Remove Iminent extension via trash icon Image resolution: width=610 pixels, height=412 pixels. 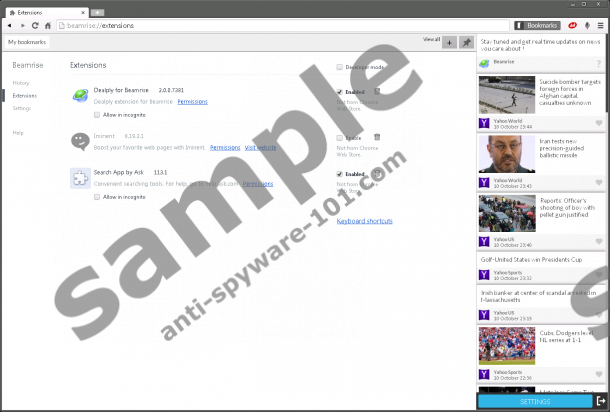(377, 137)
